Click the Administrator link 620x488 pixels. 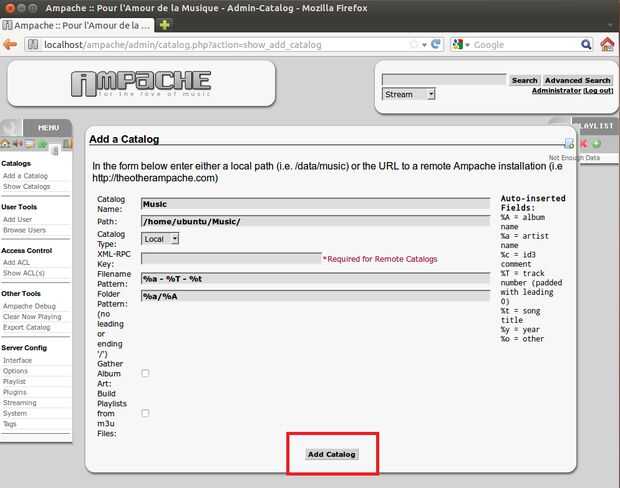pos(556,91)
